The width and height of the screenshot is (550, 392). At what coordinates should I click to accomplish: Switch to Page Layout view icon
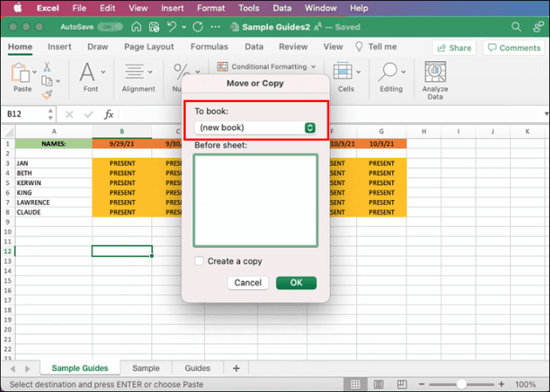coord(379,384)
